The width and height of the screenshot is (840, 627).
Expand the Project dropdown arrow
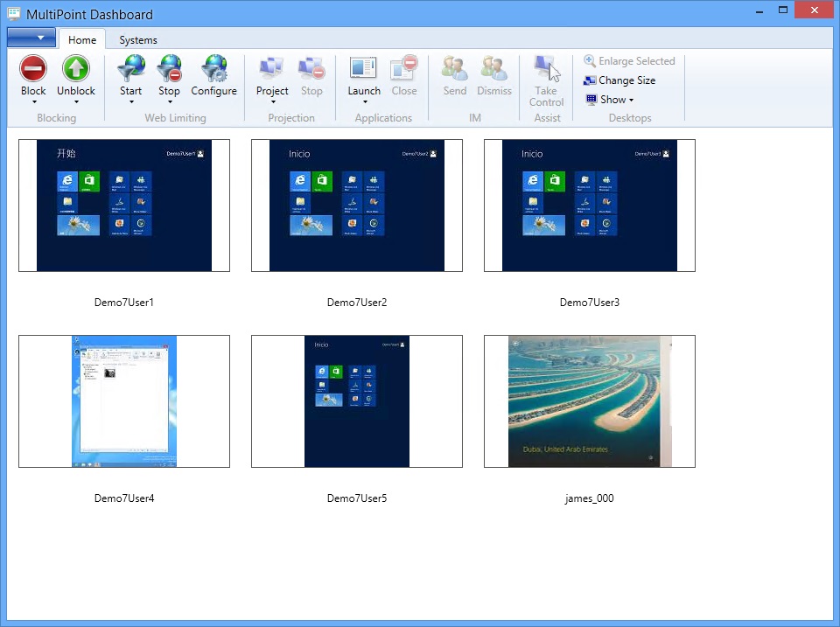point(273,102)
